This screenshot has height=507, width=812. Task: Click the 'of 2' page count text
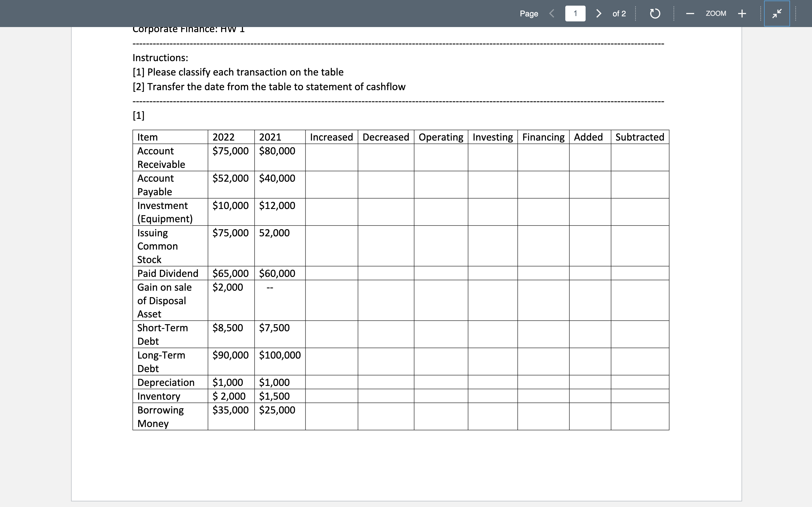coord(619,14)
